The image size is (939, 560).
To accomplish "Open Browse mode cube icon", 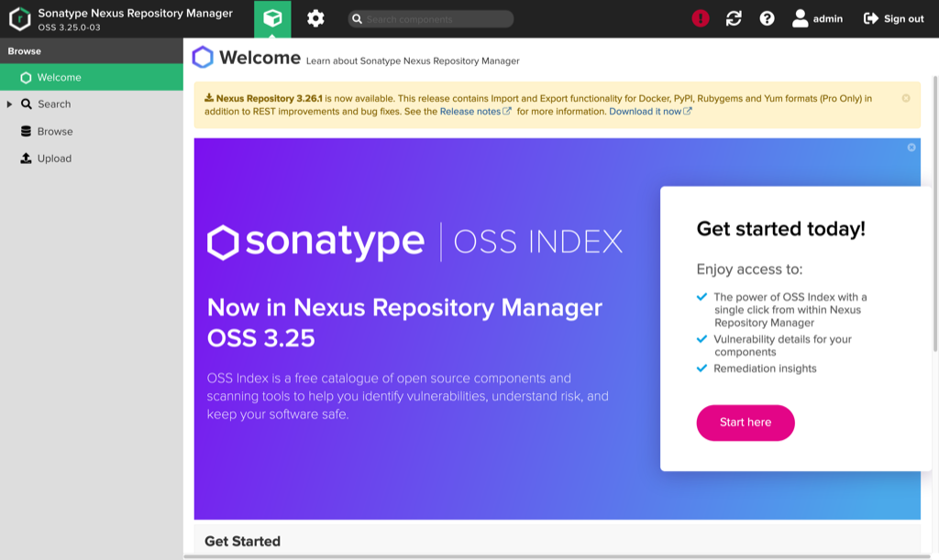I will (x=272, y=18).
